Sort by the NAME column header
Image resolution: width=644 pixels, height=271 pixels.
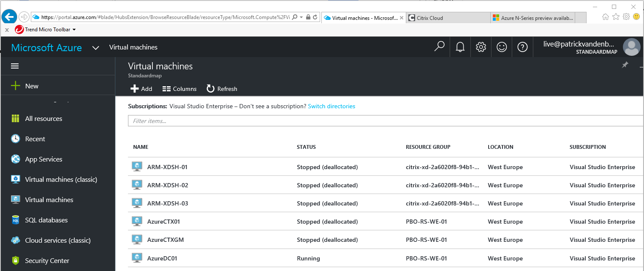(141, 147)
